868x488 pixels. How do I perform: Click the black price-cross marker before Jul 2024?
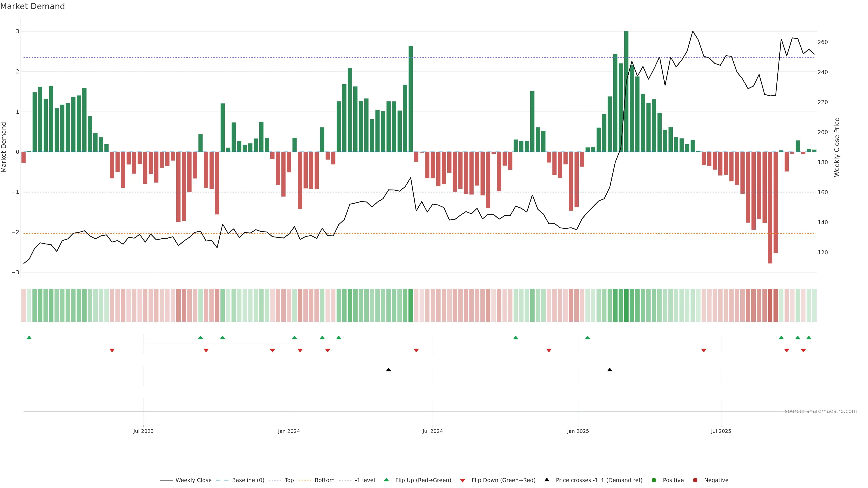point(389,370)
